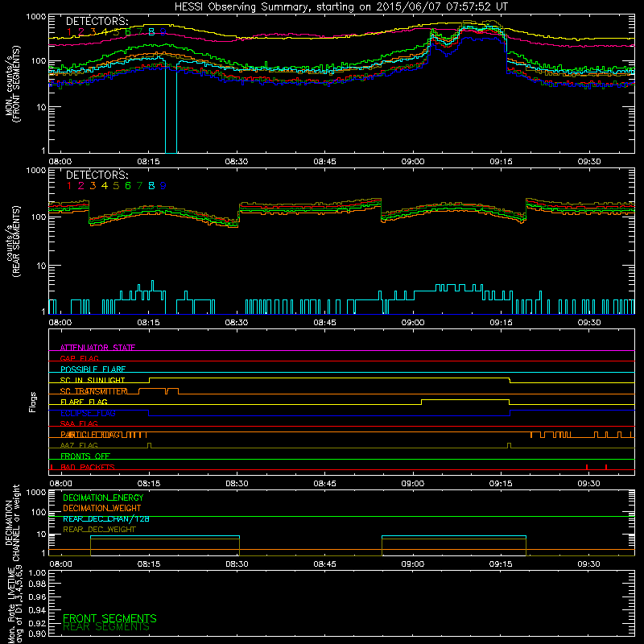Click the 09:30 tick label under the rear segments plot
The image size is (644, 644).
(589, 323)
